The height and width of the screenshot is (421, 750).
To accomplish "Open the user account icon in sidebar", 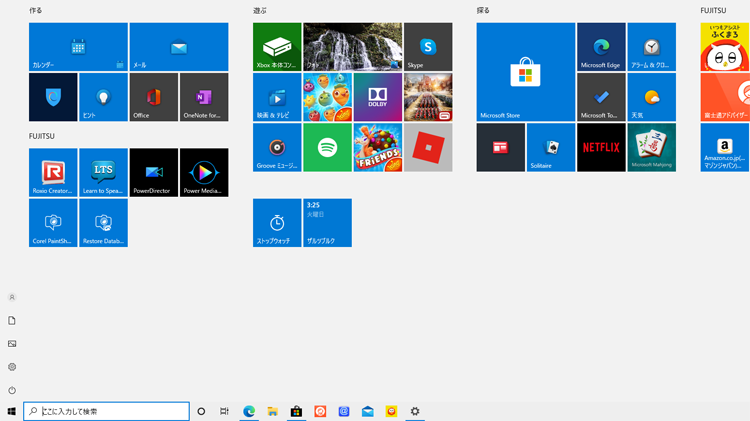I will (x=12, y=298).
